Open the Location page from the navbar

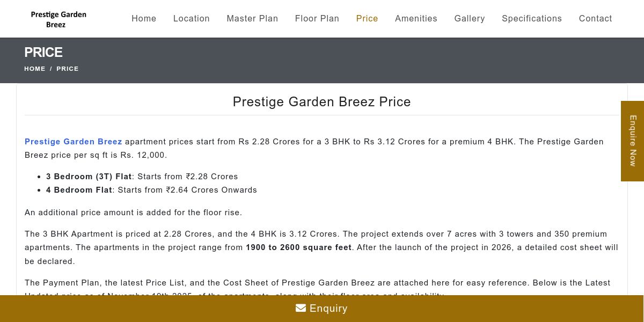tap(191, 18)
